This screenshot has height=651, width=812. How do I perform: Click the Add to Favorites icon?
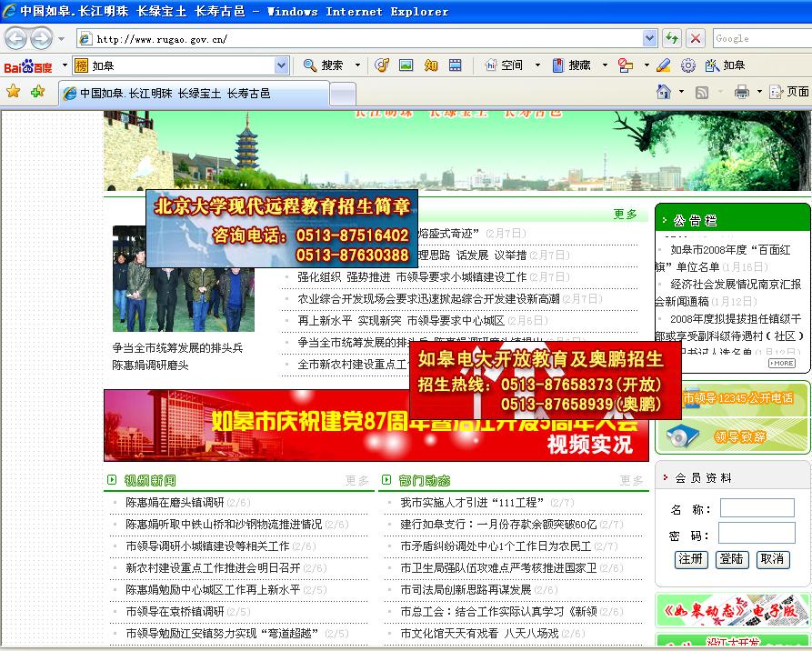pyautogui.click(x=37, y=92)
